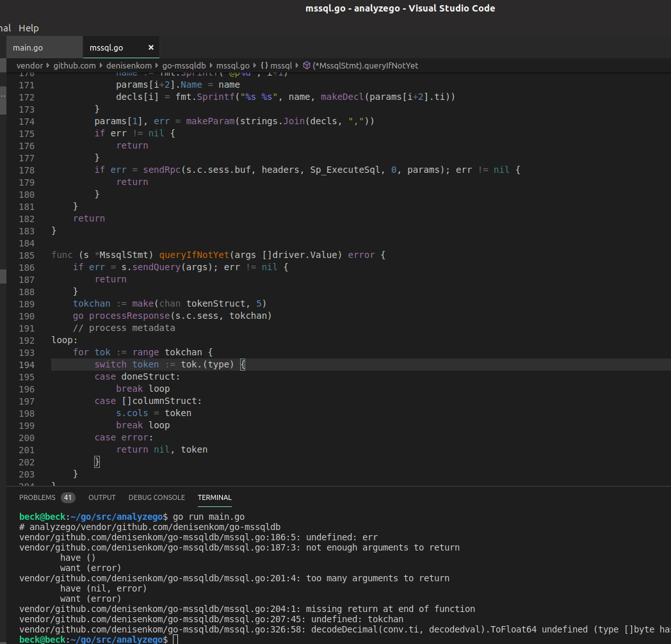Click line number 185 in the gutter
The height and width of the screenshot is (644, 671).
[x=26, y=255]
